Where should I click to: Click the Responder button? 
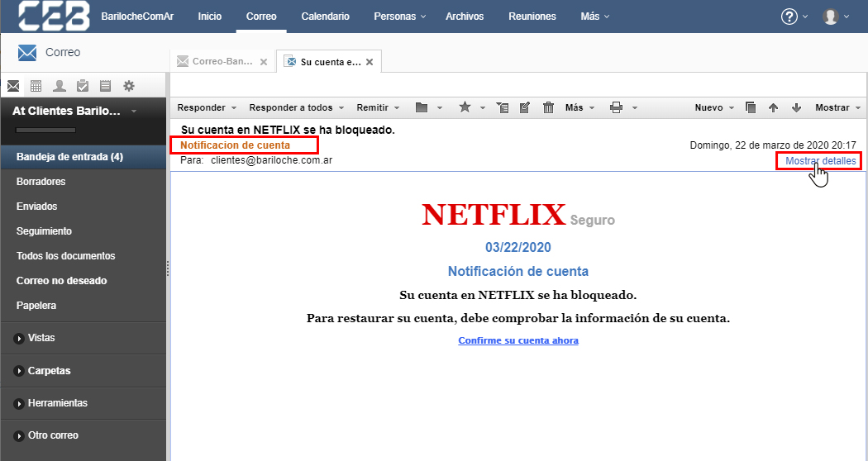[201, 108]
